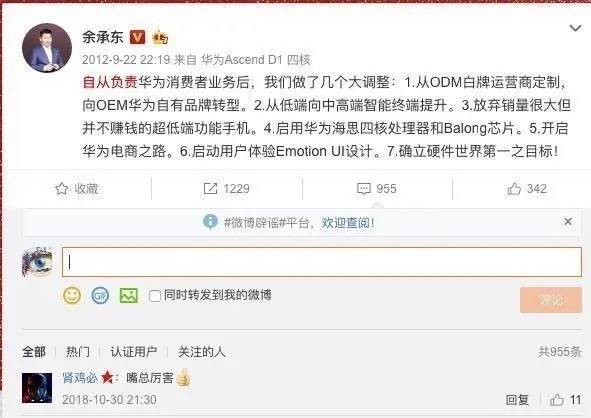Open the comments icon showing 955
591x418 pixels.
364,188
